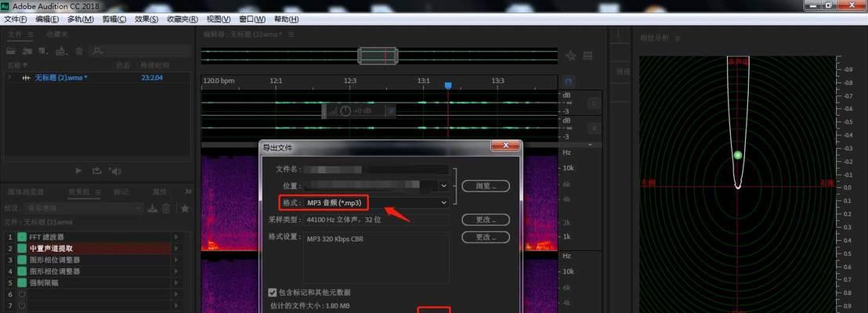Screen dimensions: 868x313
Task: Show more panel tabs via double chevron
Action: 188,192
